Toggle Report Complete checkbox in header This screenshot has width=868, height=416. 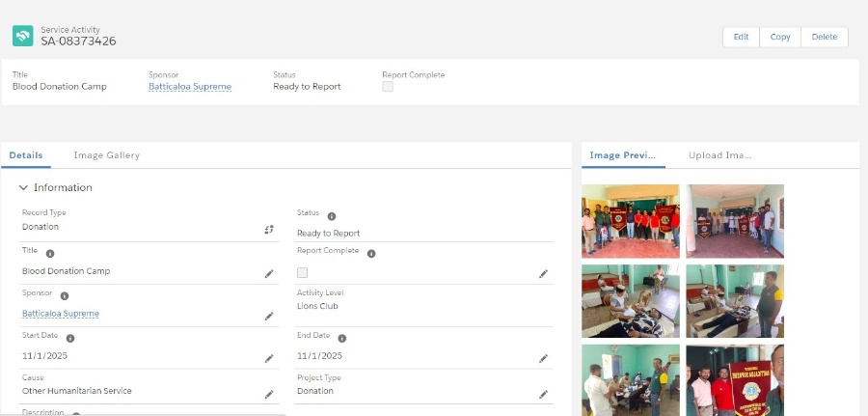[388, 87]
